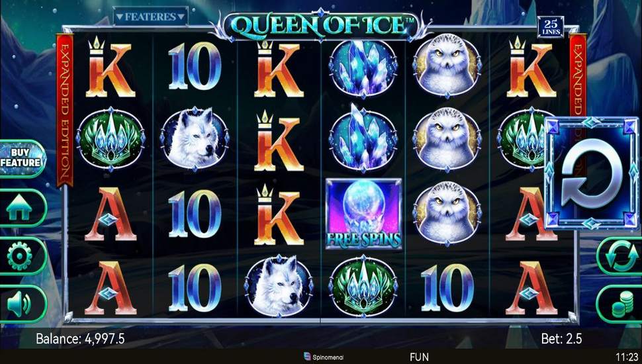Click the white wolf symbol in second reel
This screenshot has height=364, width=642.
(195, 139)
